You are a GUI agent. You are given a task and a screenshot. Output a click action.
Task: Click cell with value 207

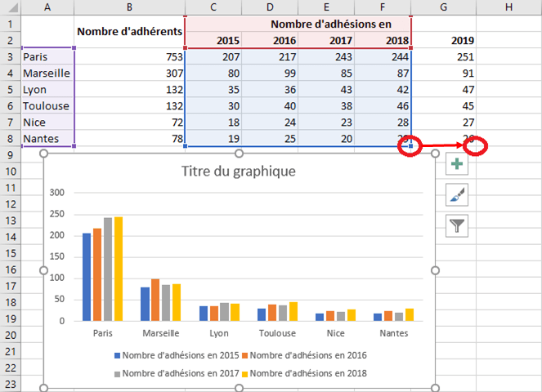click(213, 56)
